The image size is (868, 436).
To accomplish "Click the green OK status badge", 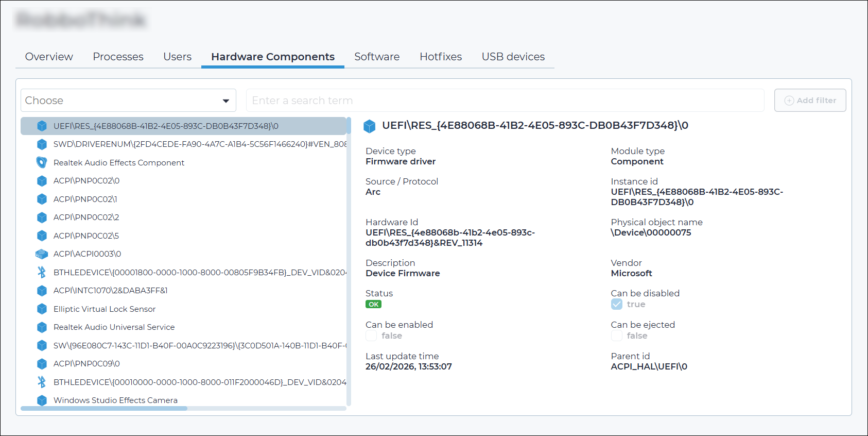I will [373, 304].
